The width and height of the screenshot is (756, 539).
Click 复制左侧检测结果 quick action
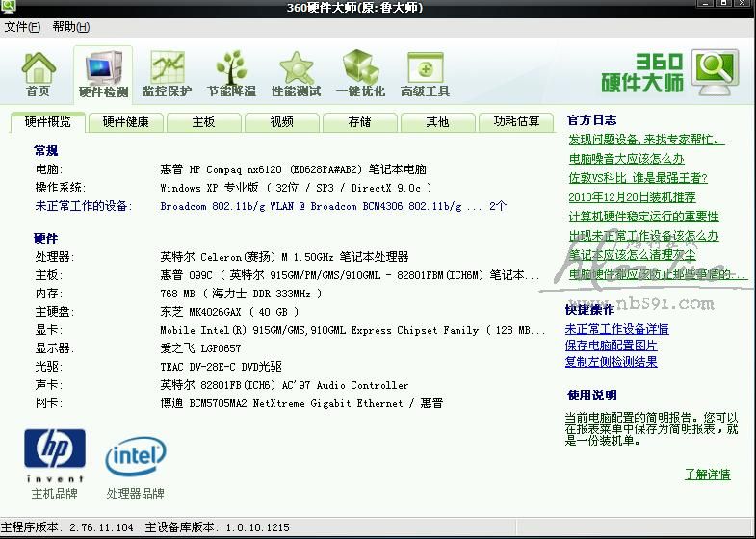(x=611, y=362)
